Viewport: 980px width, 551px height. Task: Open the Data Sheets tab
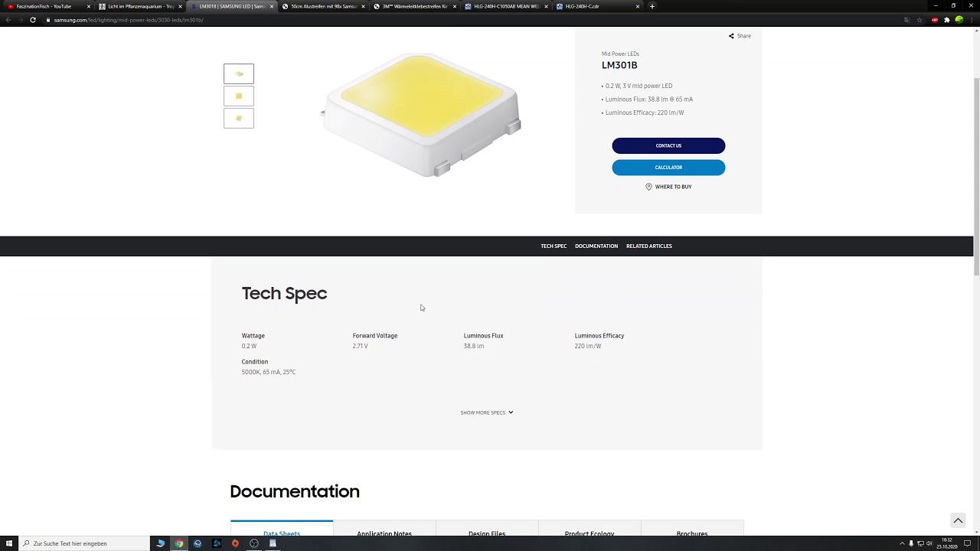coord(282,529)
